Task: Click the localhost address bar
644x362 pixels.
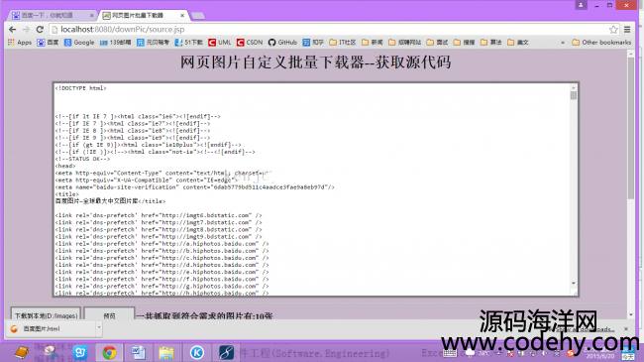Action: tap(329, 30)
